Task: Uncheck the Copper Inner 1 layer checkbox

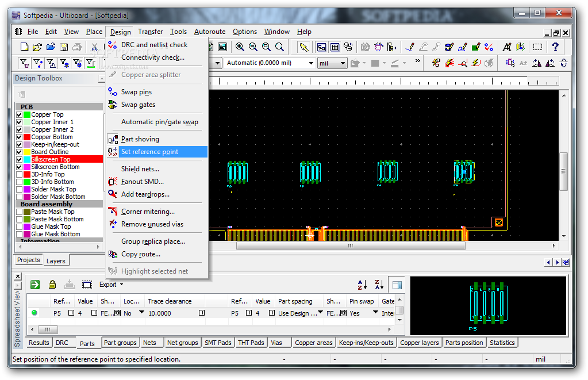Action: click(20, 122)
